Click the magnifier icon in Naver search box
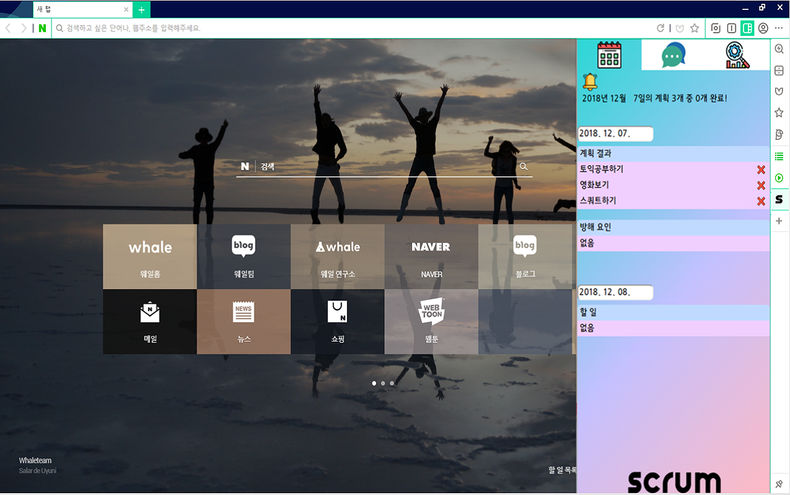 pyautogui.click(x=523, y=166)
